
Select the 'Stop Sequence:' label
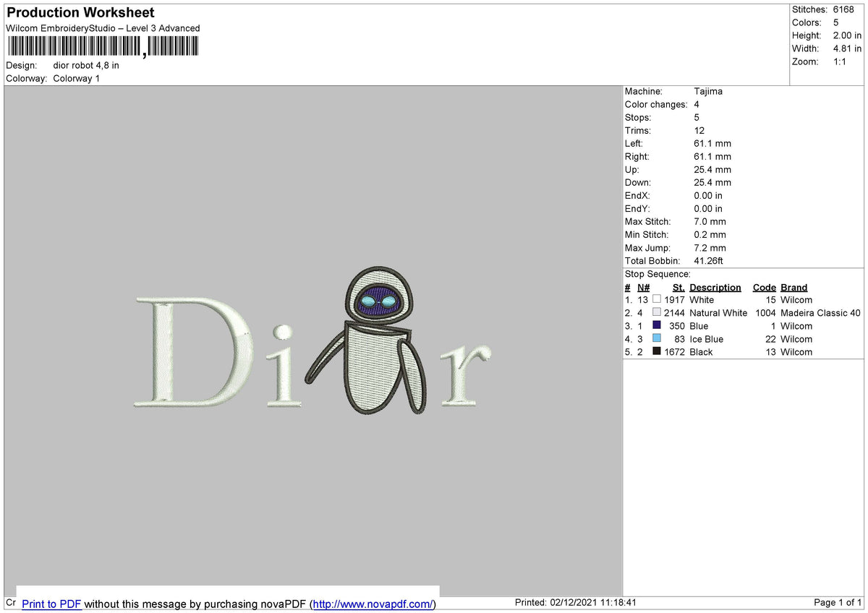658,274
